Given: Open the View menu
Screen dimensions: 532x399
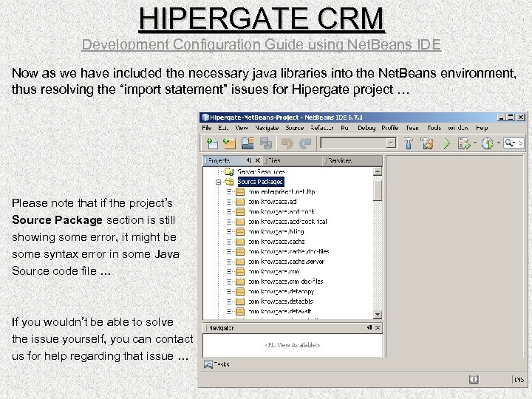Looking at the screenshot, I should tap(241, 128).
